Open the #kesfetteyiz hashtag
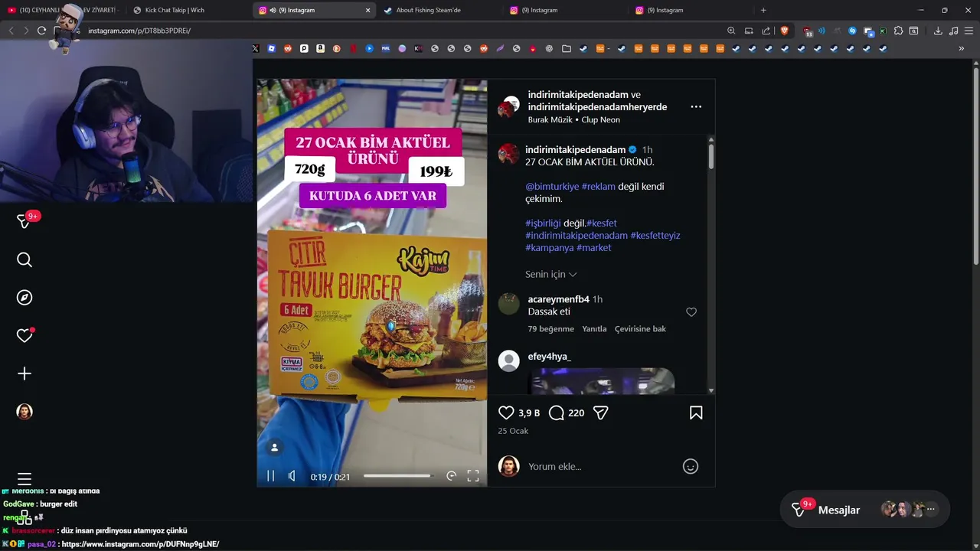Screen dimensions: 980x551 point(655,236)
